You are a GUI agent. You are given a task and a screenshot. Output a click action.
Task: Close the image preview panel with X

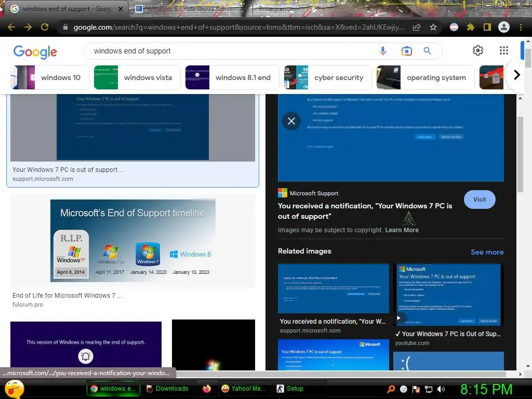pyautogui.click(x=291, y=121)
